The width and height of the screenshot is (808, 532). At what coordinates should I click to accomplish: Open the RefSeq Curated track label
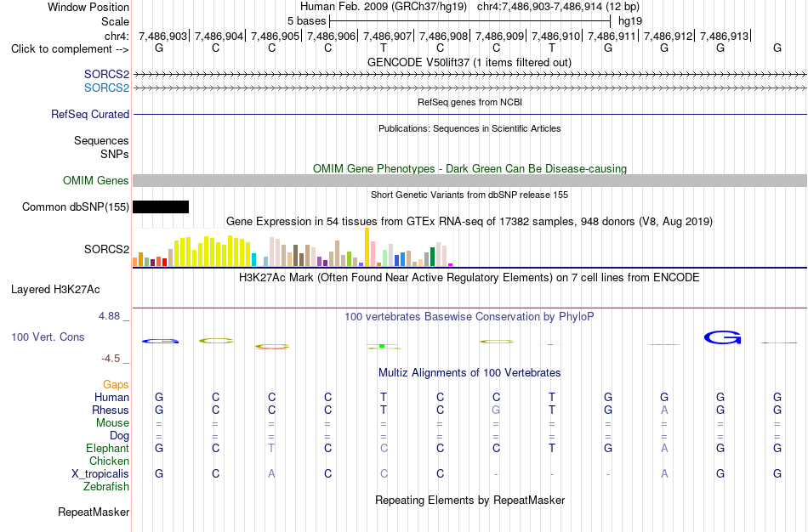pyautogui.click(x=90, y=115)
